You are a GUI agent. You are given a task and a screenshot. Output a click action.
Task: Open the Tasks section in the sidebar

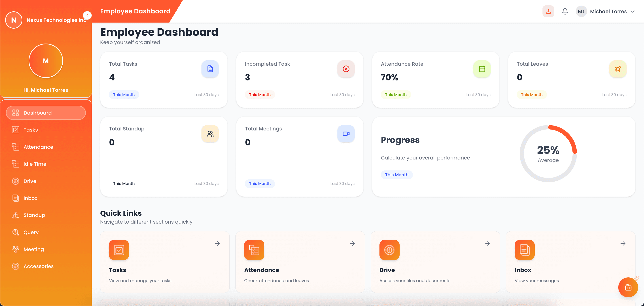[30, 130]
